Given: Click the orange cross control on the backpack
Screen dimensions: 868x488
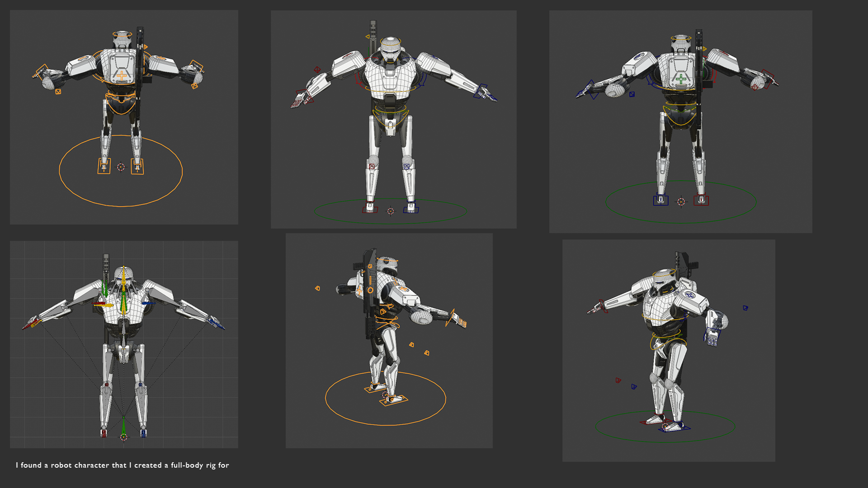Looking at the screenshot, I should (122, 76).
